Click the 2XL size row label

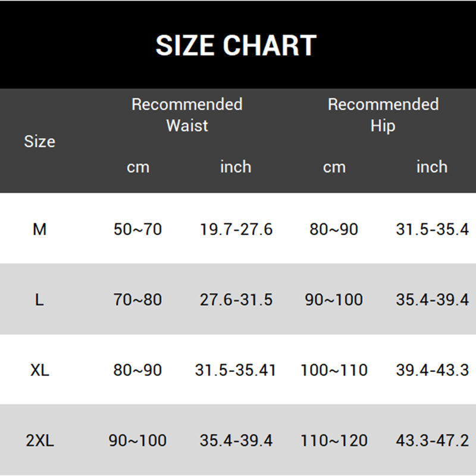click(x=39, y=441)
